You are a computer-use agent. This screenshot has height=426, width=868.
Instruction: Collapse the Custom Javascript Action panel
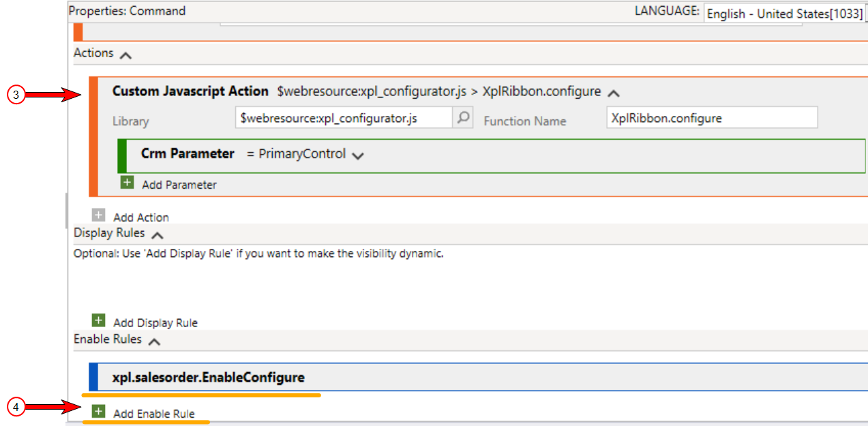613,93
